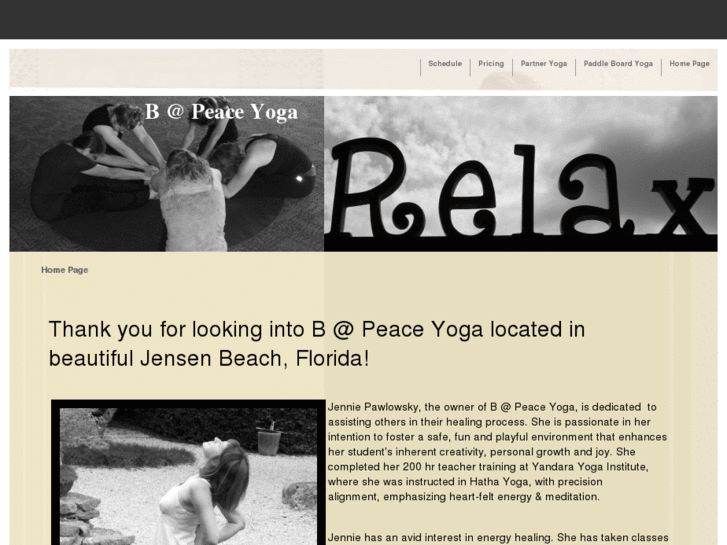This screenshot has height=545, width=727.
Task: Click the Home Page breadcrumb below the banner
Action: tap(64, 270)
